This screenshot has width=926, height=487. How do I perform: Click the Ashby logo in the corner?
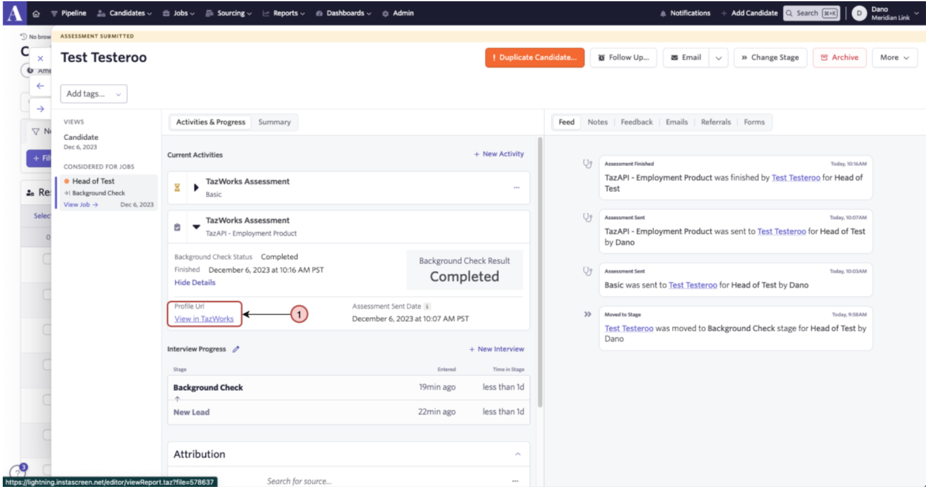(14, 12)
